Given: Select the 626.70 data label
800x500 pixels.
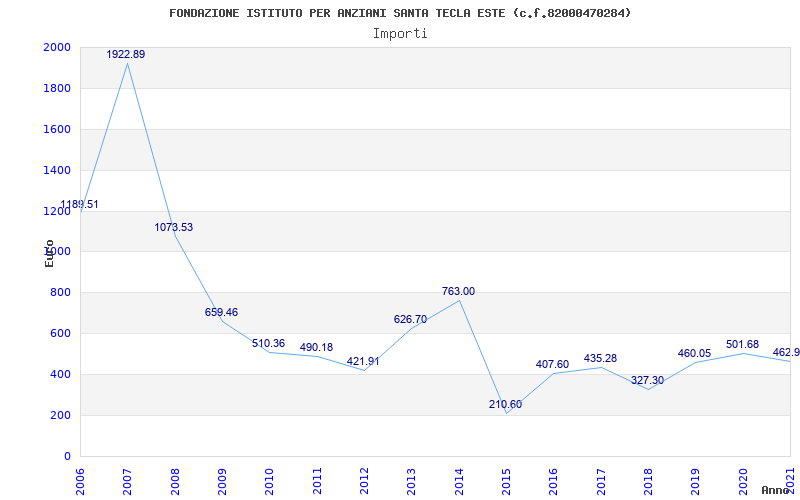Looking at the screenshot, I should (410, 319).
